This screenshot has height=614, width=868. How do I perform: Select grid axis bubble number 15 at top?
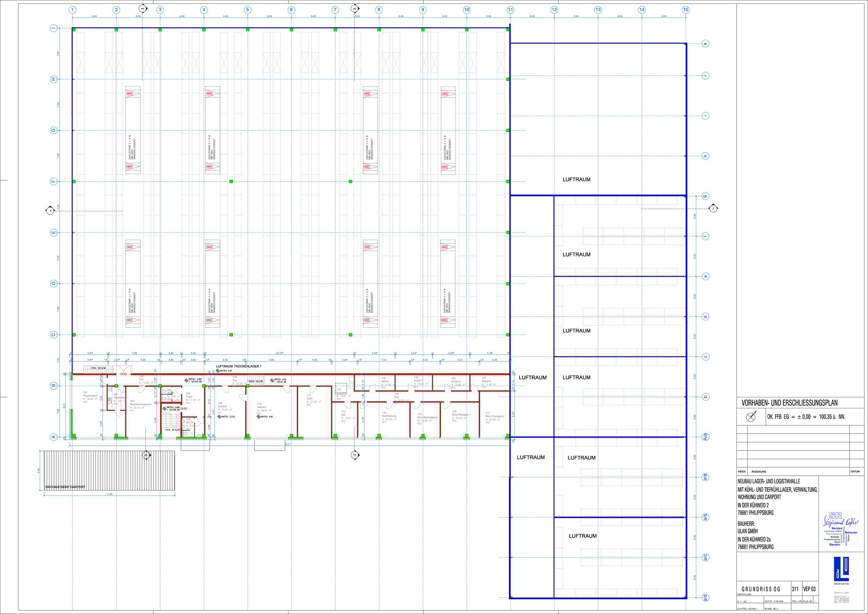point(686,10)
